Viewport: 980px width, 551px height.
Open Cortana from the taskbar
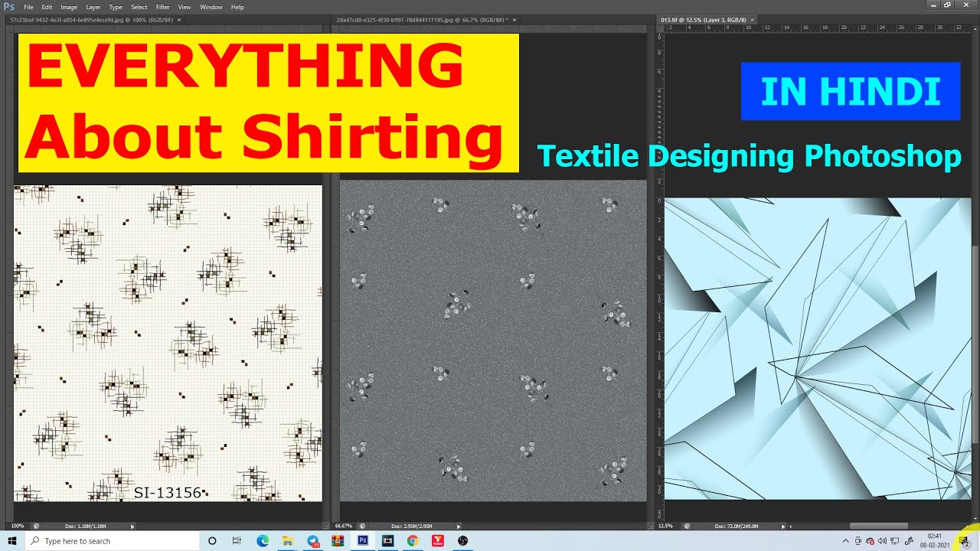pyautogui.click(x=212, y=541)
